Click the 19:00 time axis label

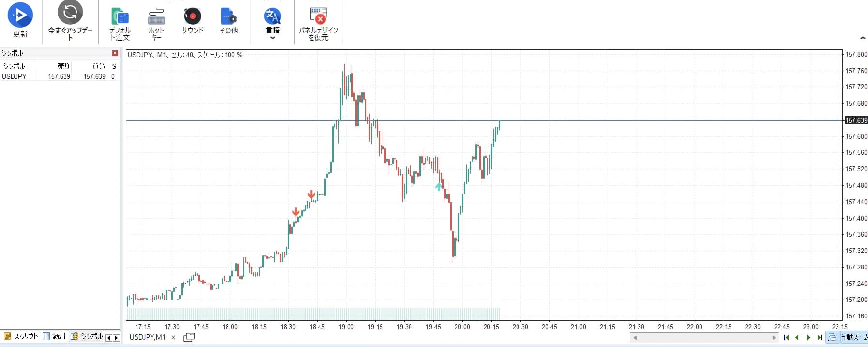click(x=346, y=327)
